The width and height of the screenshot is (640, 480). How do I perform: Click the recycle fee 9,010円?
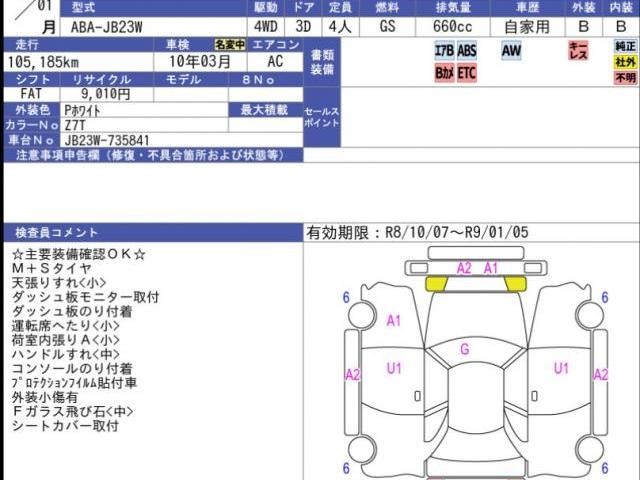(105, 94)
